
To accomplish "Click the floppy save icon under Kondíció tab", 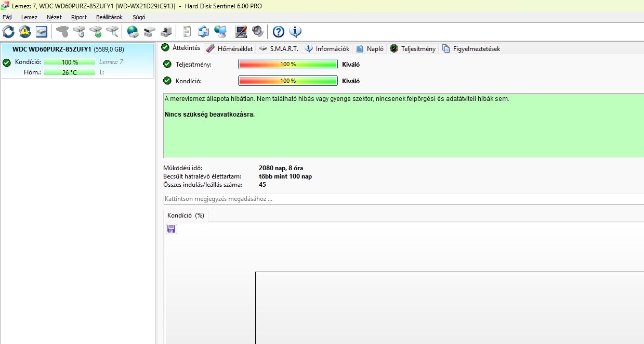I will [172, 229].
